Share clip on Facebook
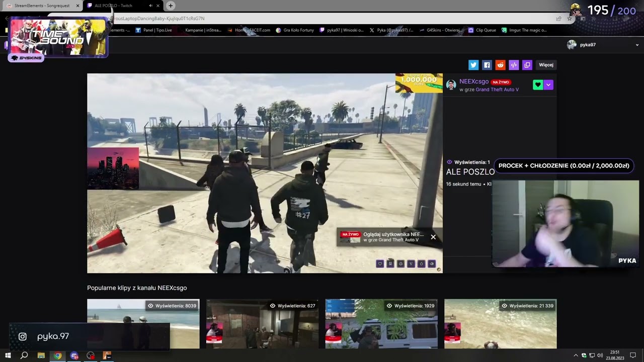Viewport: 644px width, 362px height. coord(487,65)
